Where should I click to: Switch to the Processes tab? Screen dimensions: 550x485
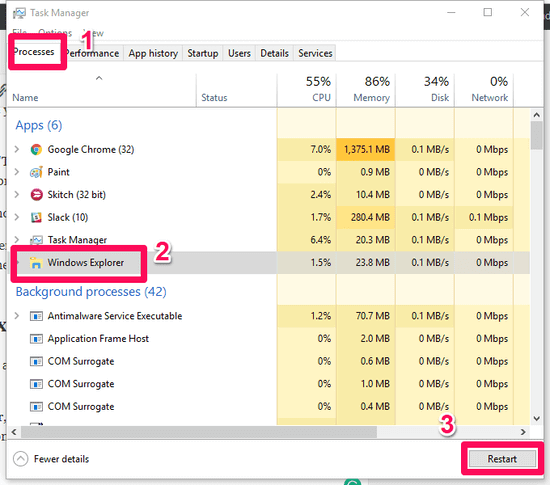[x=34, y=52]
